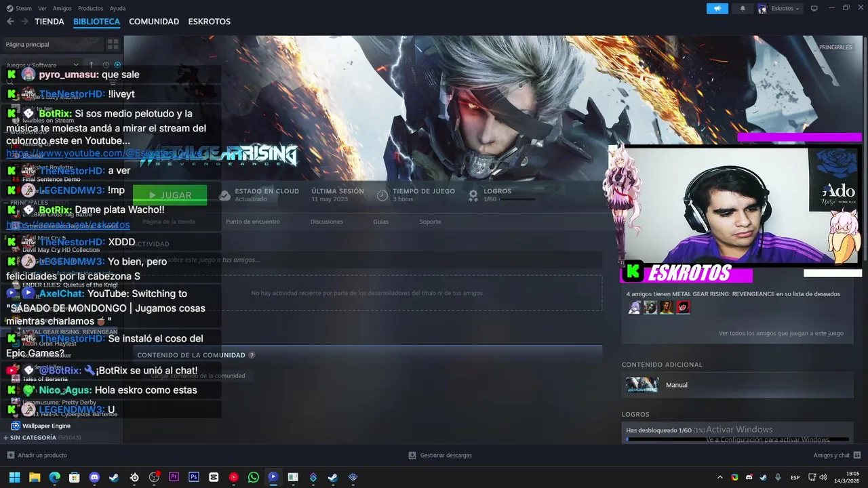The height and width of the screenshot is (488, 868).
Task: Go back with the left arrow
Action: coord(10,22)
